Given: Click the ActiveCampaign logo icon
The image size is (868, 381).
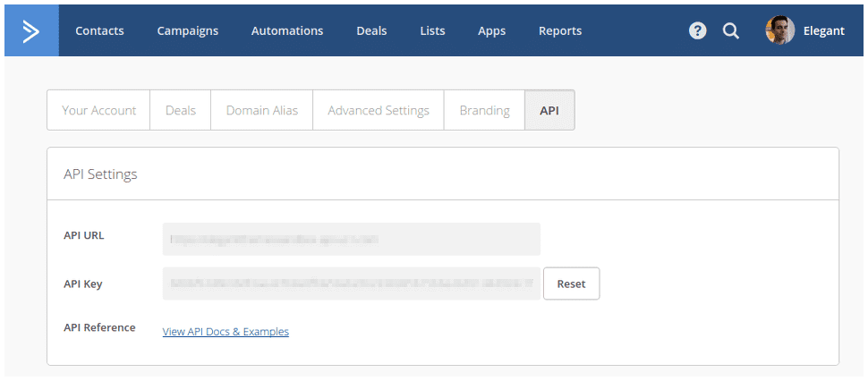Looking at the screenshot, I should coord(31,31).
